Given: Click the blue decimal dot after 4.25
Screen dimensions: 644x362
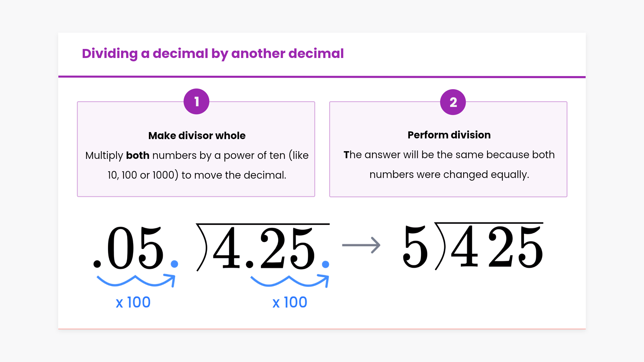Looking at the screenshot, I should (x=325, y=264).
